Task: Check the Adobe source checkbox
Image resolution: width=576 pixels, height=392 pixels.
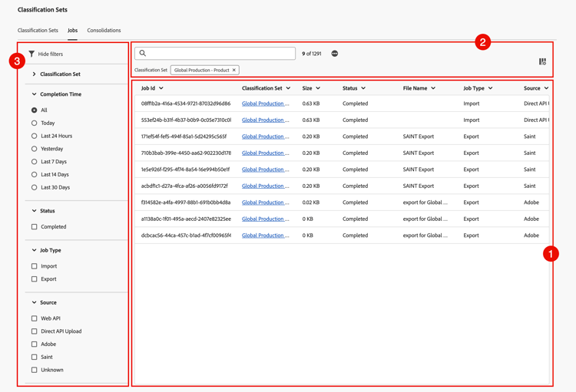Action: [34, 344]
